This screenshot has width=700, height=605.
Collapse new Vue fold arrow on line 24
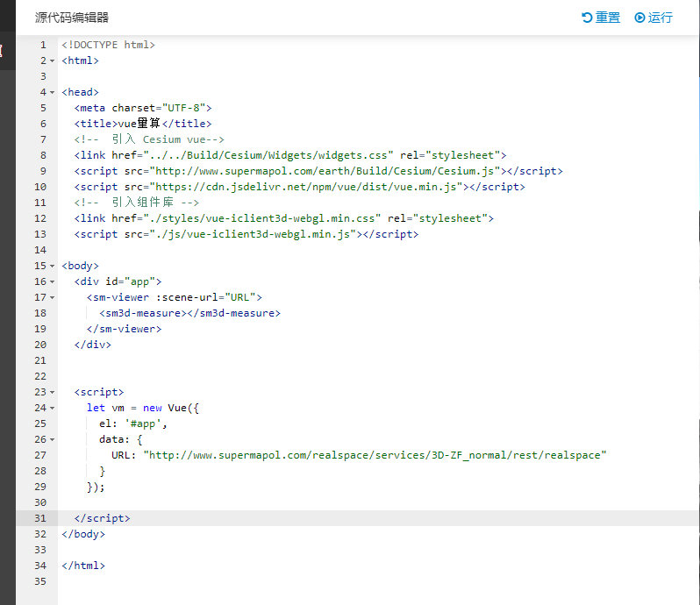[53, 408]
